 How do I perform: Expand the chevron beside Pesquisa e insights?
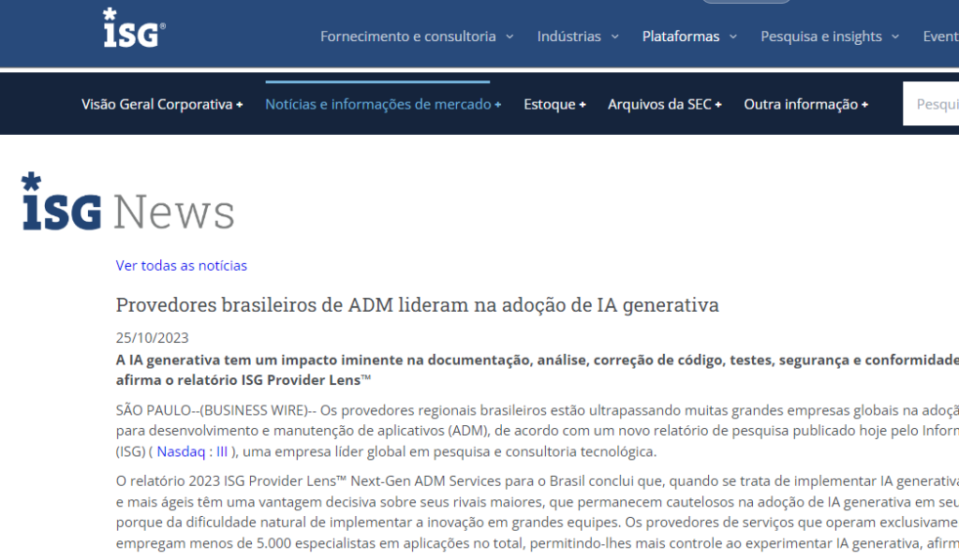coord(894,37)
